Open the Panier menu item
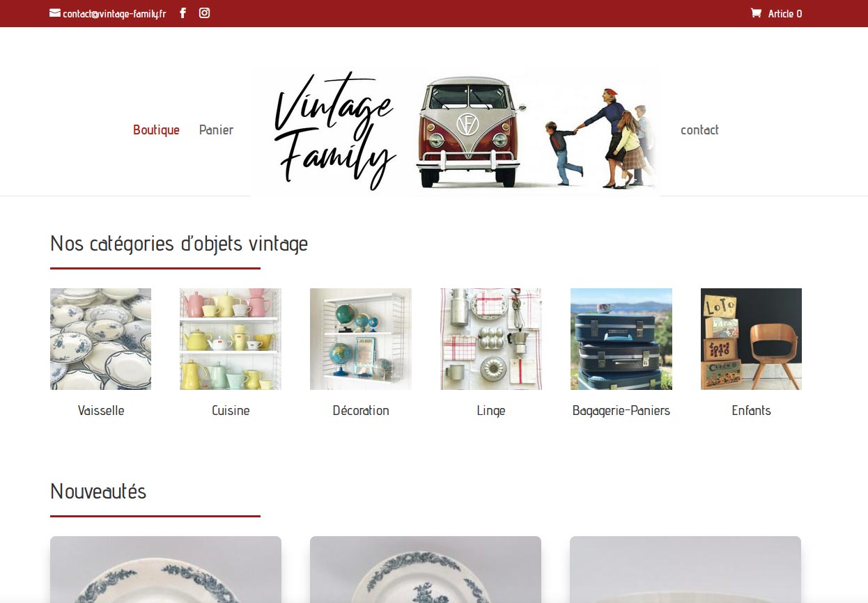 coord(216,130)
